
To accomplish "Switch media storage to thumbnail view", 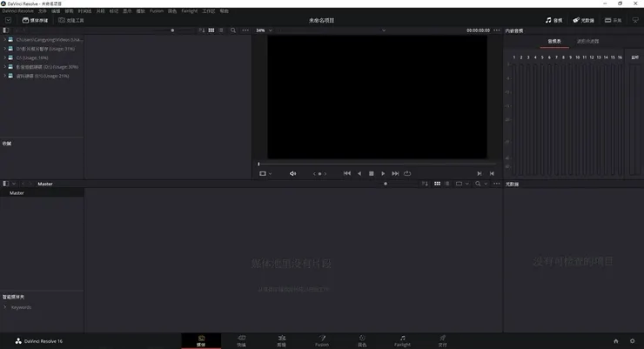I will (211, 30).
